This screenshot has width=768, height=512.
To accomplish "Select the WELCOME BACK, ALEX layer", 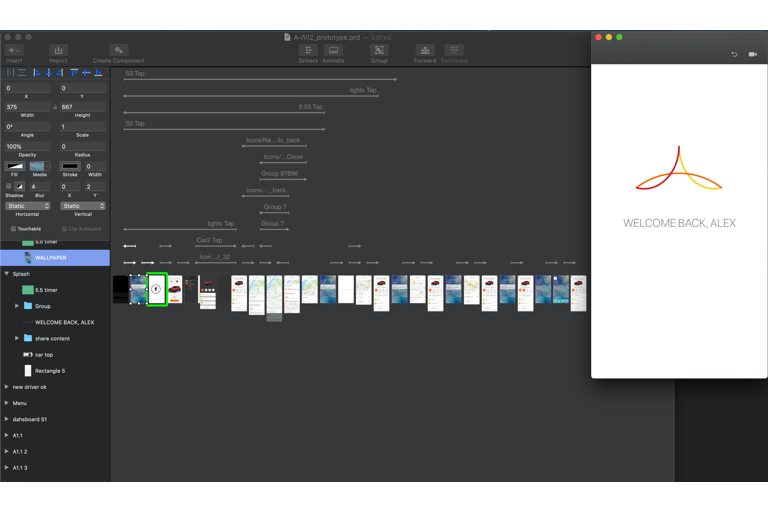I will (x=64, y=322).
